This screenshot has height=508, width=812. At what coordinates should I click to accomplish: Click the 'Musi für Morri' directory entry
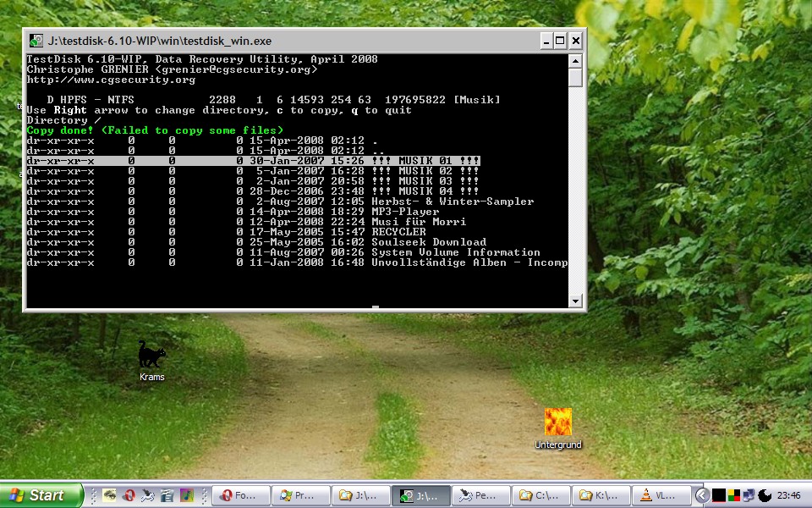click(x=419, y=222)
